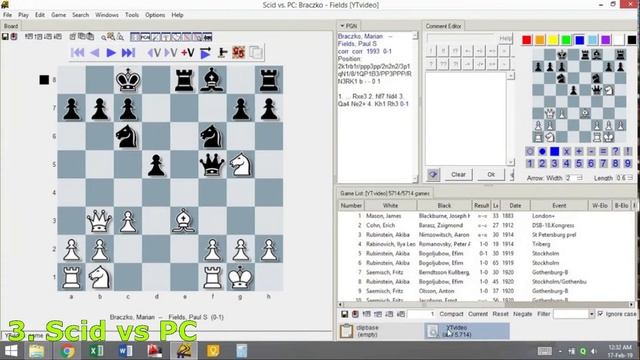The height and width of the screenshot is (360, 640).
Task: Select the Comment Editor tab
Action: 443,26
